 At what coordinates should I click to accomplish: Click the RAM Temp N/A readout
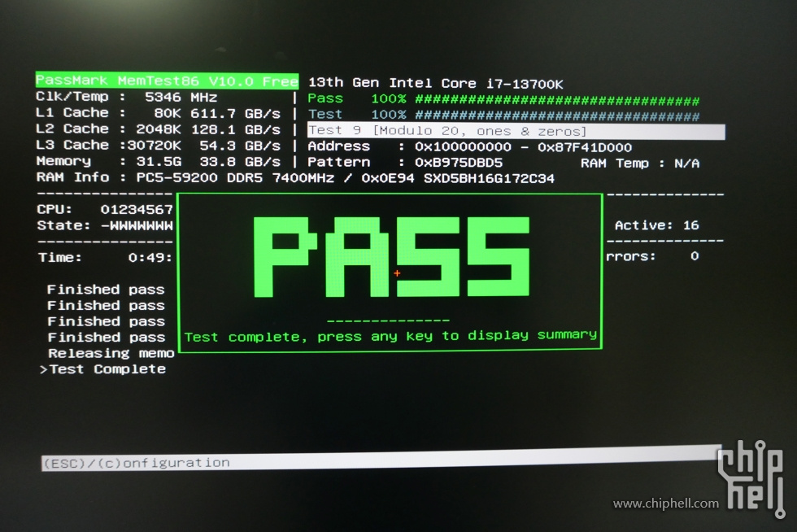point(640,164)
